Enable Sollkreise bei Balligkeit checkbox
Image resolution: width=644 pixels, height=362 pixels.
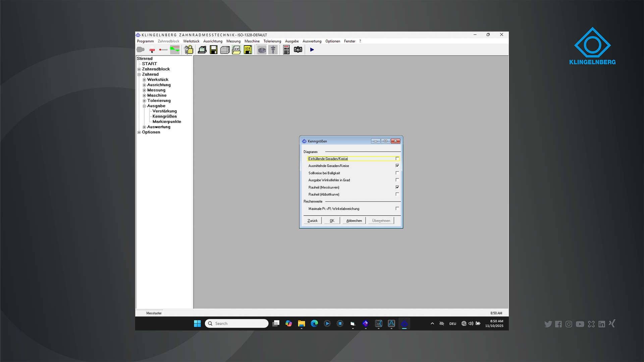pos(397,173)
